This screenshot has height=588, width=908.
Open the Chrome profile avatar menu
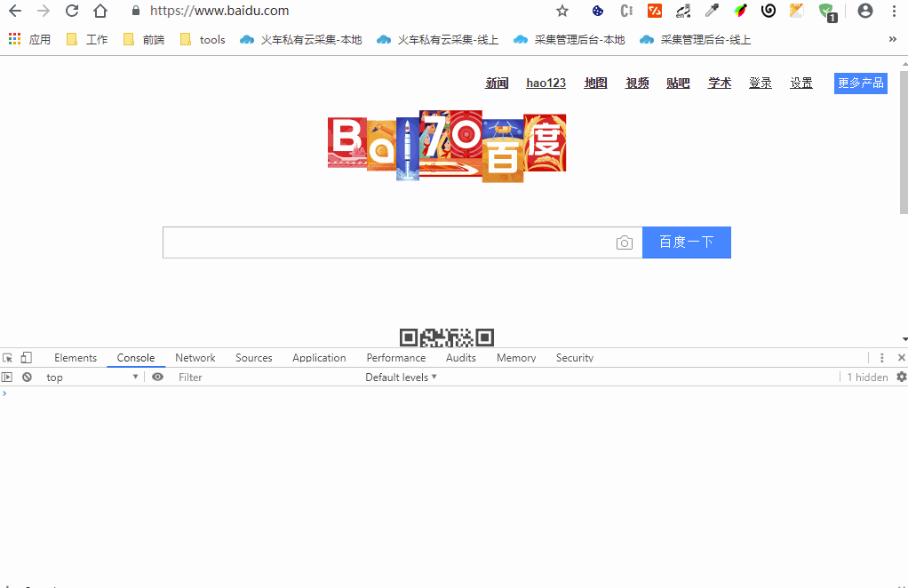pos(865,11)
